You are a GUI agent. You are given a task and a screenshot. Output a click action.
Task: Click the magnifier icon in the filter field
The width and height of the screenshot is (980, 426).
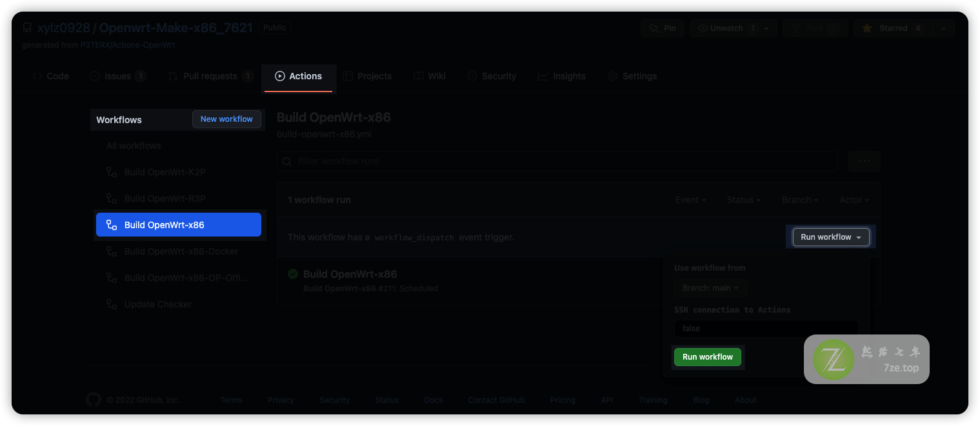click(287, 161)
